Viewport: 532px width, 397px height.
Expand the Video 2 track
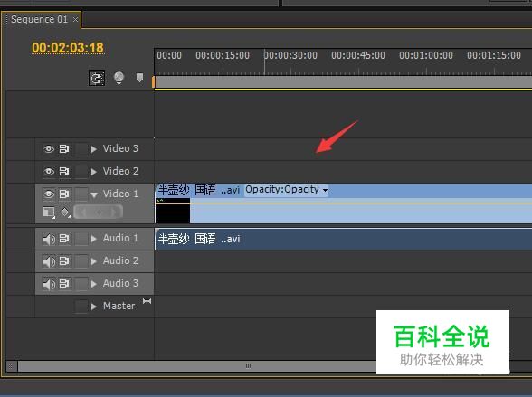coord(94,172)
